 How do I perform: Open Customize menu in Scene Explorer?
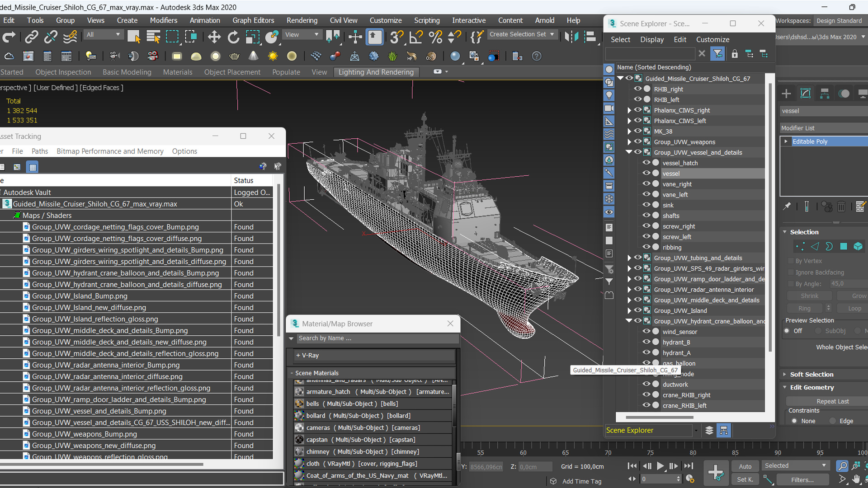712,40
